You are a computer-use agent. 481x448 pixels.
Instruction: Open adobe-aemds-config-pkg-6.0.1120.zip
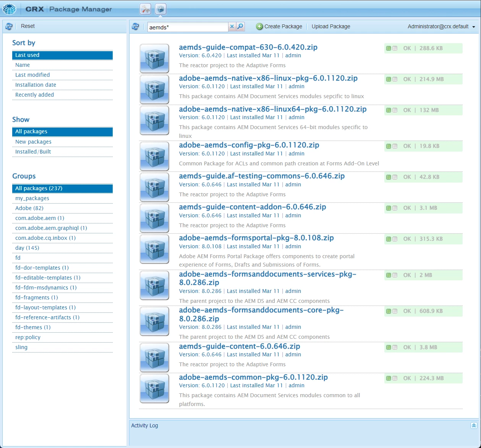[x=249, y=145]
